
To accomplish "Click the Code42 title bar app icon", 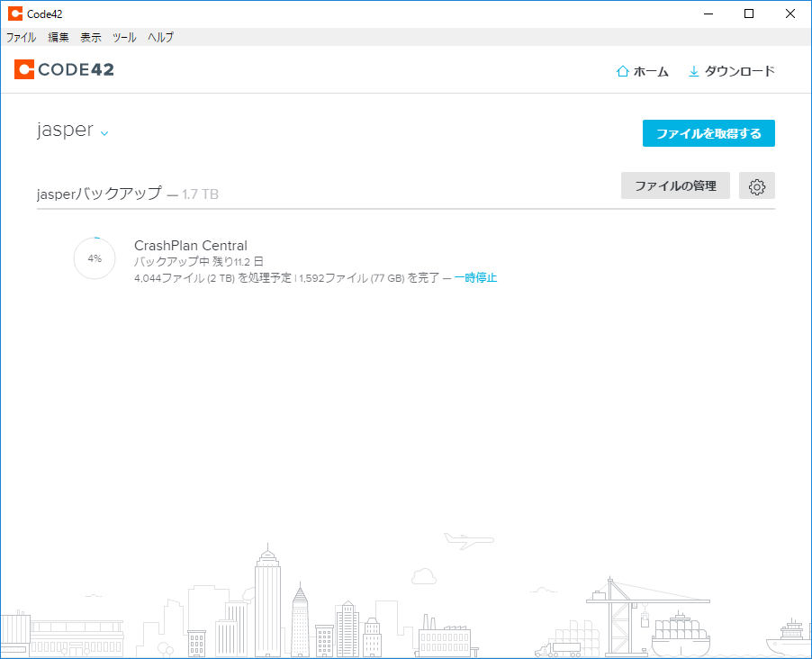I will click(x=15, y=14).
